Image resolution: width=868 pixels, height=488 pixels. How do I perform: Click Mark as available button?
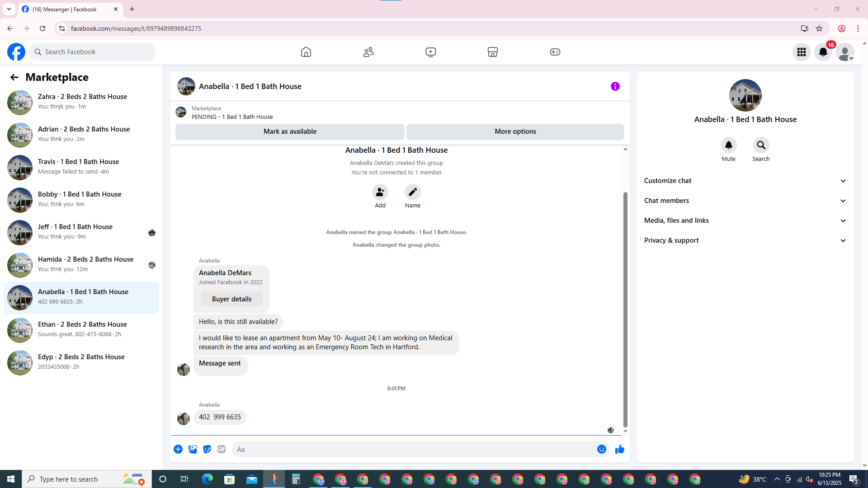290,131
